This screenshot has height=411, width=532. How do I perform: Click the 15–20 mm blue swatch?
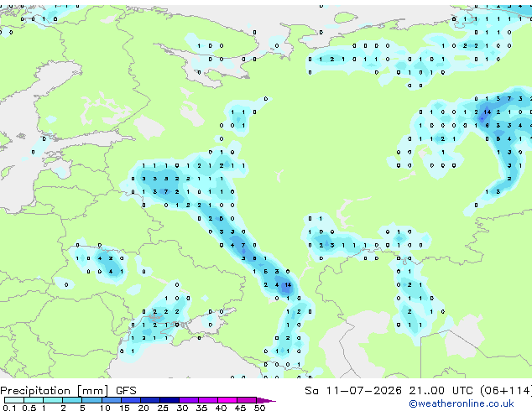pos(131,400)
